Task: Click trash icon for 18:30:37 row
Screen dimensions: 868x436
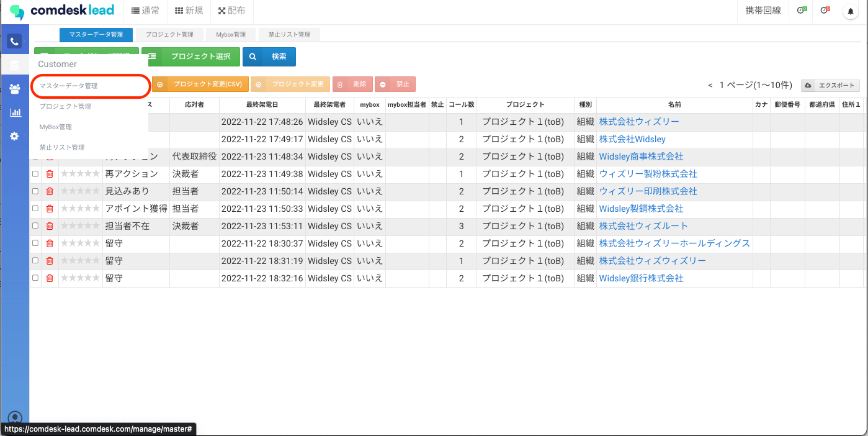Action: pos(50,243)
